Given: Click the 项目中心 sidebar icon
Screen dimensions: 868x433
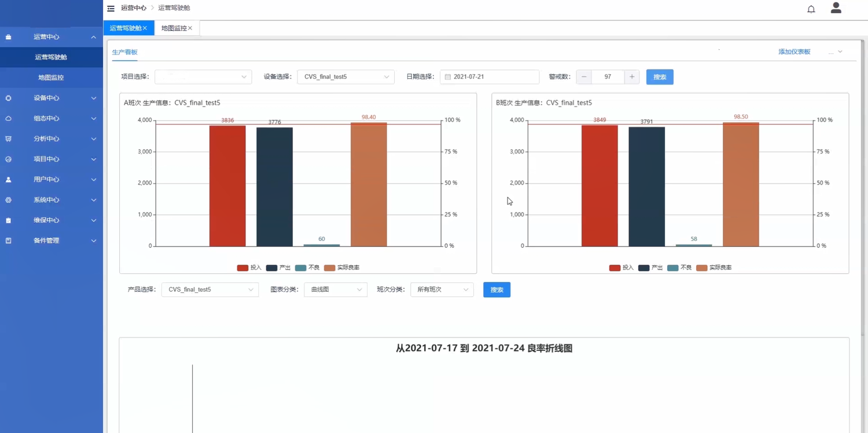Looking at the screenshot, I should click(x=8, y=159).
